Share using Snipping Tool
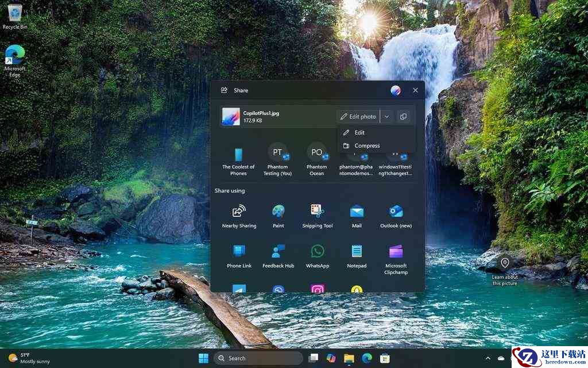The width and height of the screenshot is (588, 368). [x=318, y=216]
